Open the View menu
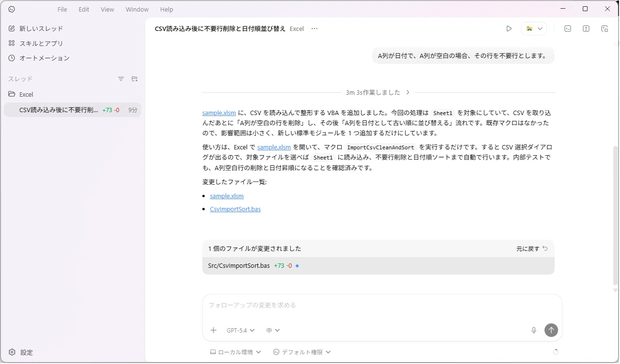 coord(107,9)
